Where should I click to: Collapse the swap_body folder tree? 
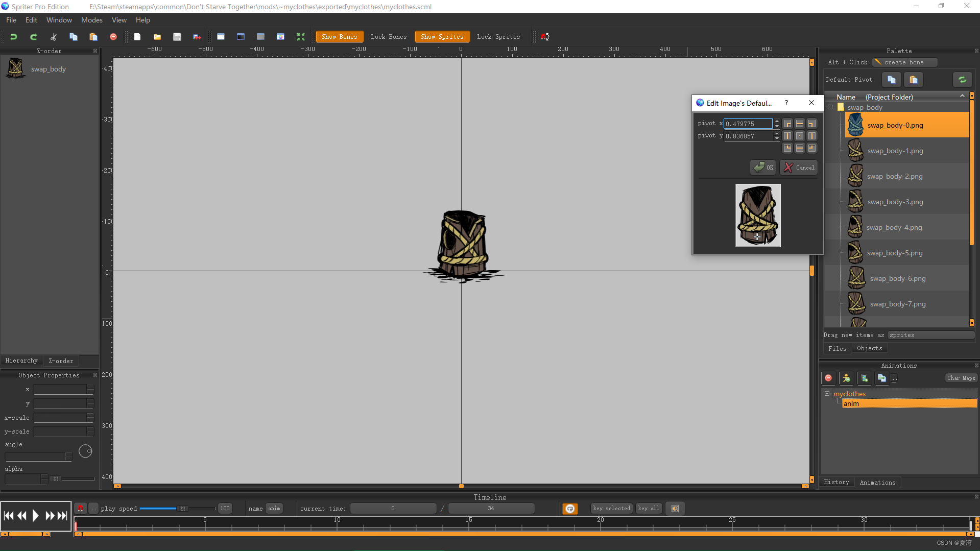coord(830,107)
